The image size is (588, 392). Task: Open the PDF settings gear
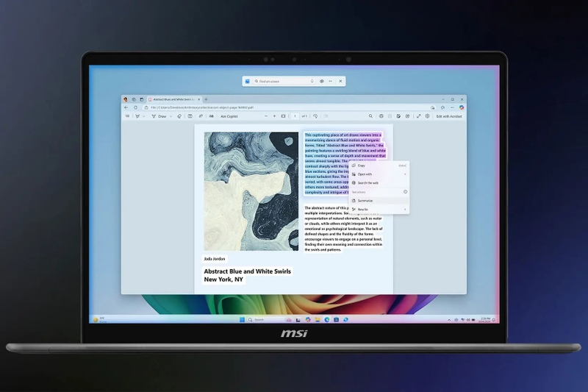coord(427,116)
